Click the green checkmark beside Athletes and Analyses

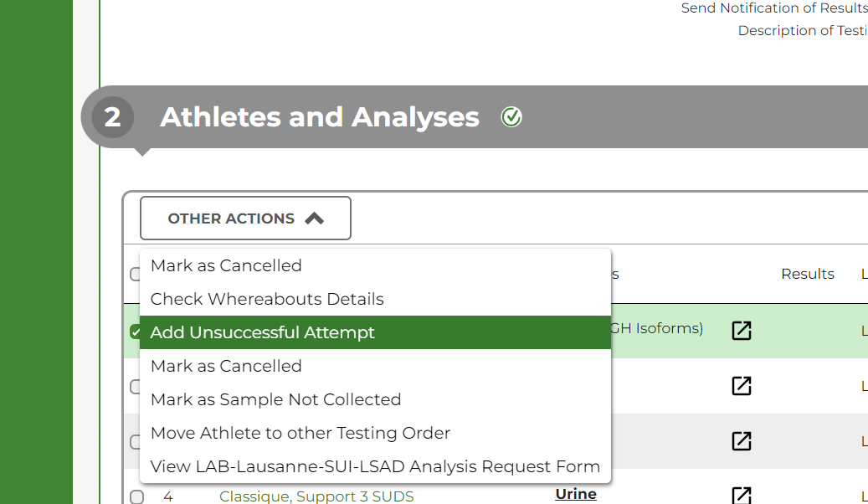pyautogui.click(x=511, y=117)
